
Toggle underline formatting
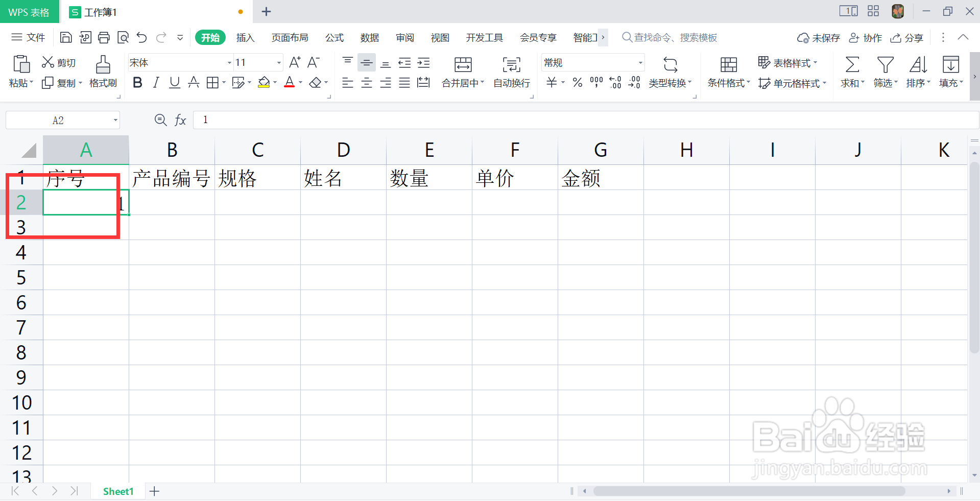174,82
